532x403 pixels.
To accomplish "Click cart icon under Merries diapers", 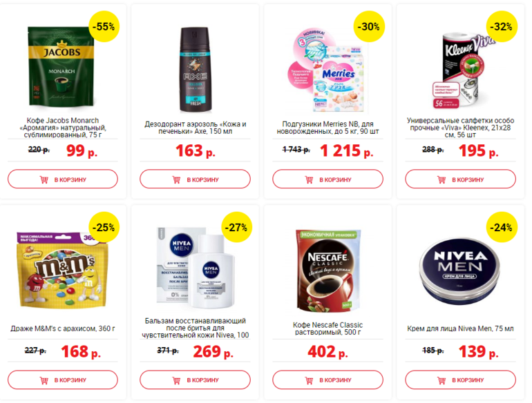I will pos(309,179).
